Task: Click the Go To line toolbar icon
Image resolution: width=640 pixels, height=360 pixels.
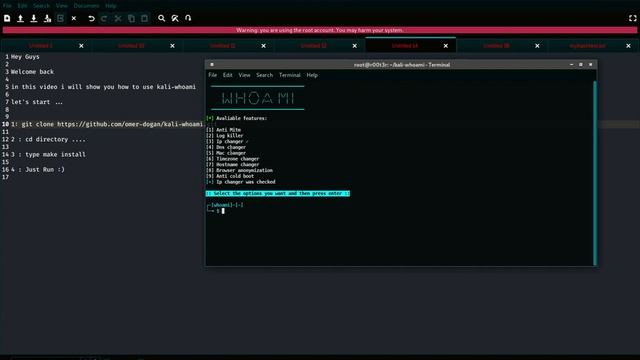Action: 188,18
